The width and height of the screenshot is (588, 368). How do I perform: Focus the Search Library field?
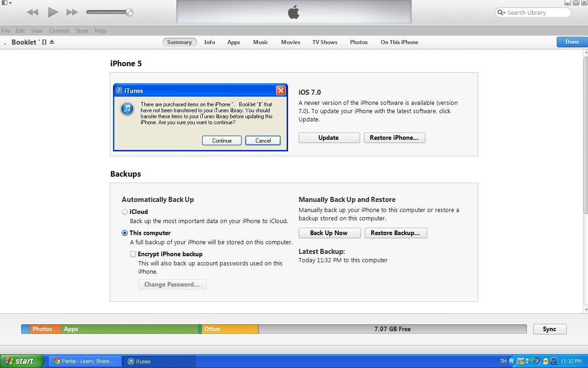click(533, 12)
